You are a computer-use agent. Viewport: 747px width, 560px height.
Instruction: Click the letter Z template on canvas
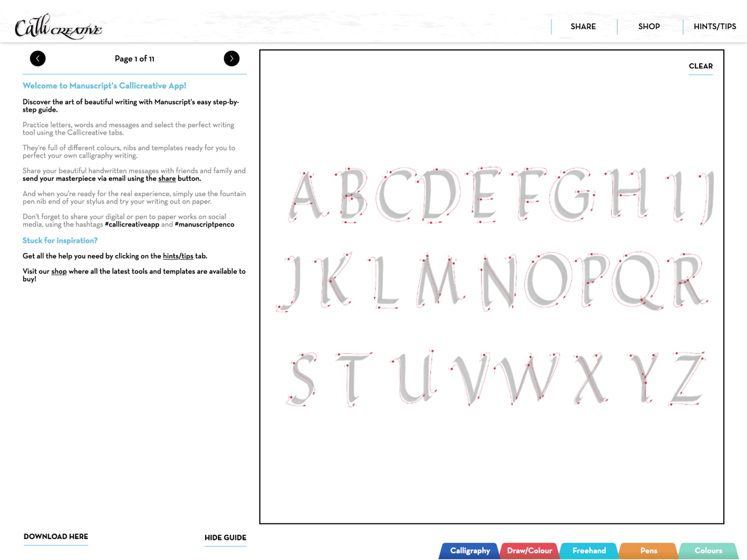click(687, 378)
